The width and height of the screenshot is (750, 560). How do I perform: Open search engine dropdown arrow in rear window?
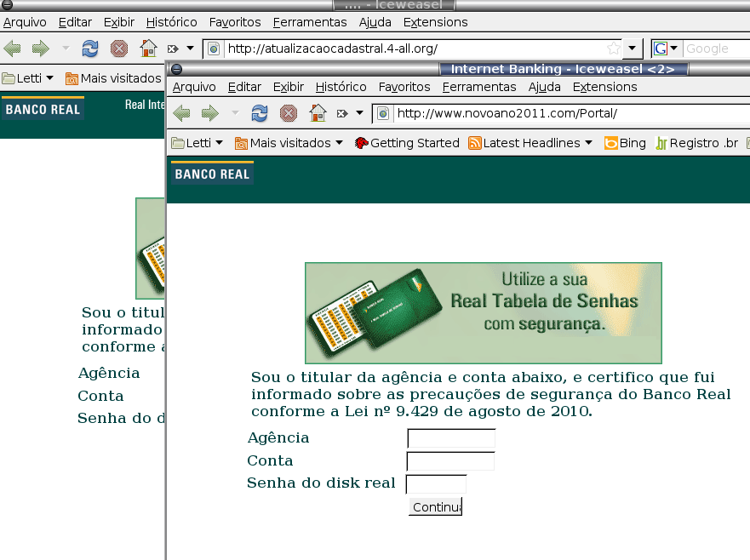tap(674, 49)
